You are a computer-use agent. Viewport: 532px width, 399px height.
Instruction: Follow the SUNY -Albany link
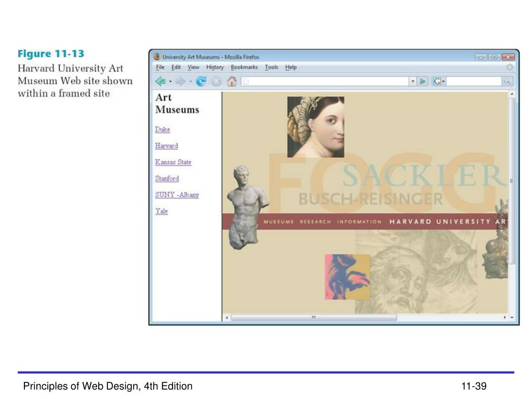click(177, 194)
